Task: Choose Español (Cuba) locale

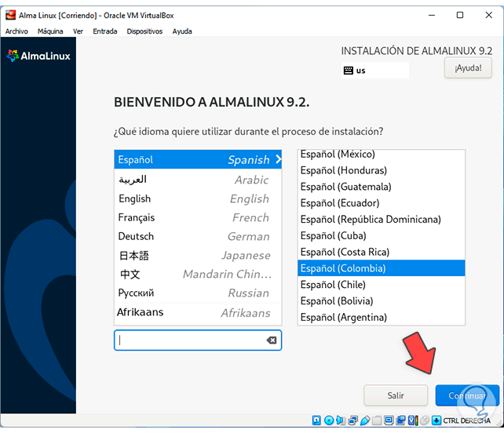Action: [382, 236]
